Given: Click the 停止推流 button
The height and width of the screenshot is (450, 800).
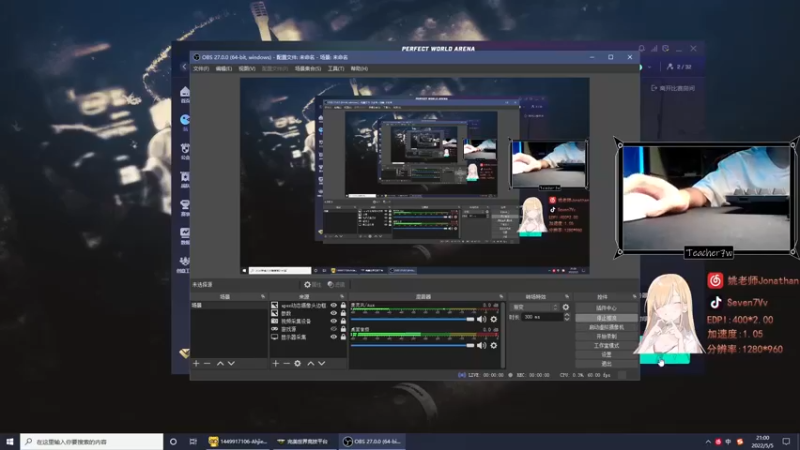Looking at the screenshot, I should [x=606, y=318].
